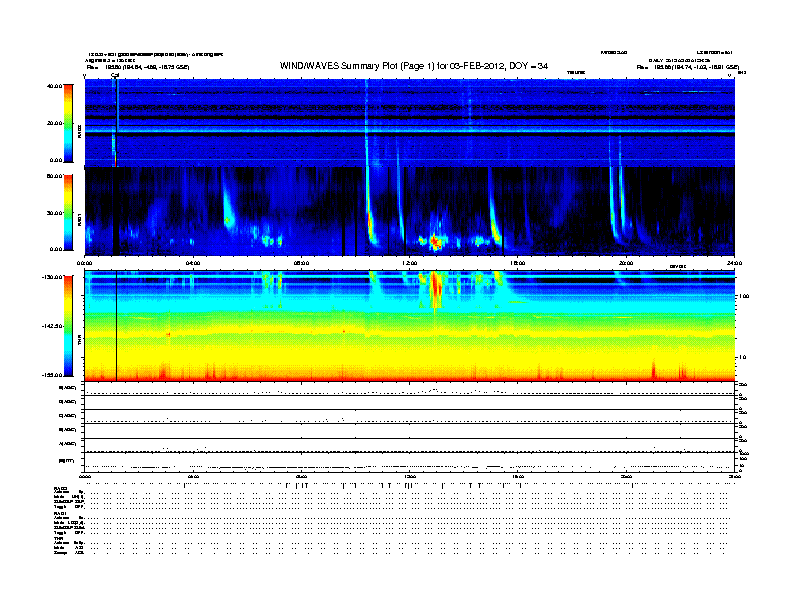Click the 40.00 label on RAD2 scale
This screenshot has height=612, width=792.
[x=54, y=86]
